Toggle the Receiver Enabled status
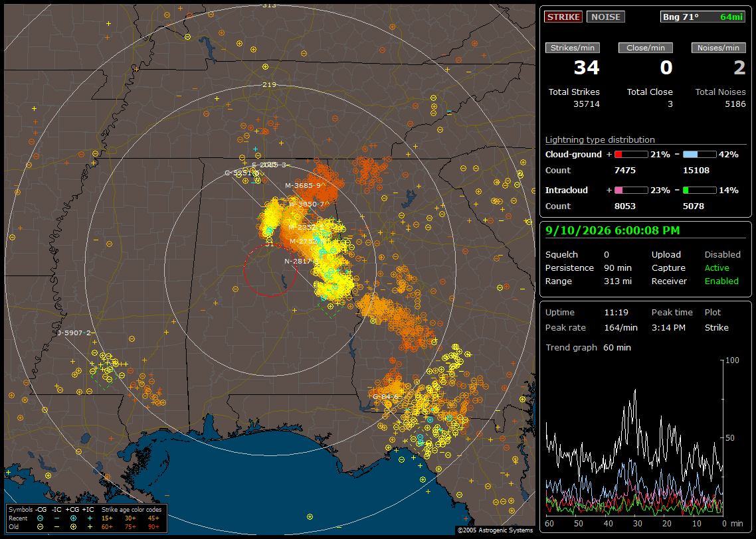The width and height of the screenshot is (756, 539). pos(721,281)
